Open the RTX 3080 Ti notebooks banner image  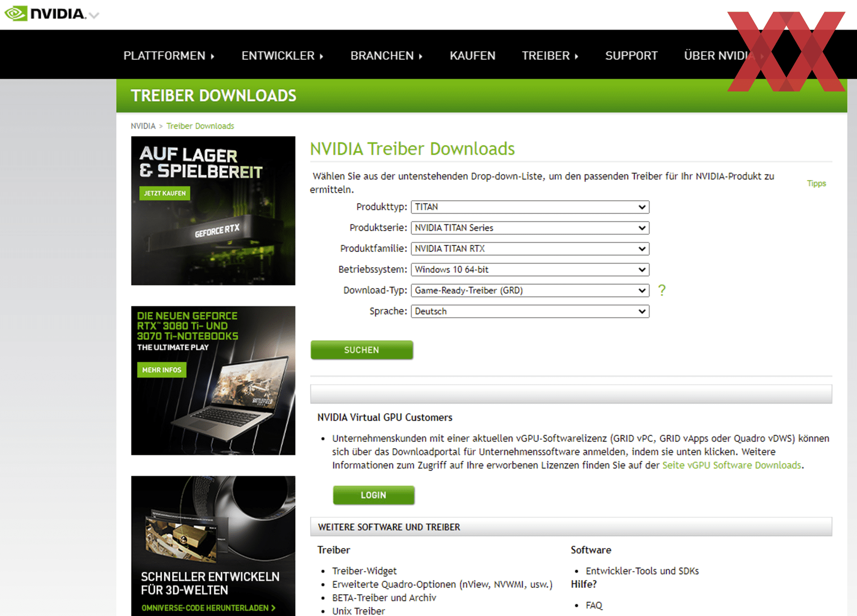coord(213,380)
